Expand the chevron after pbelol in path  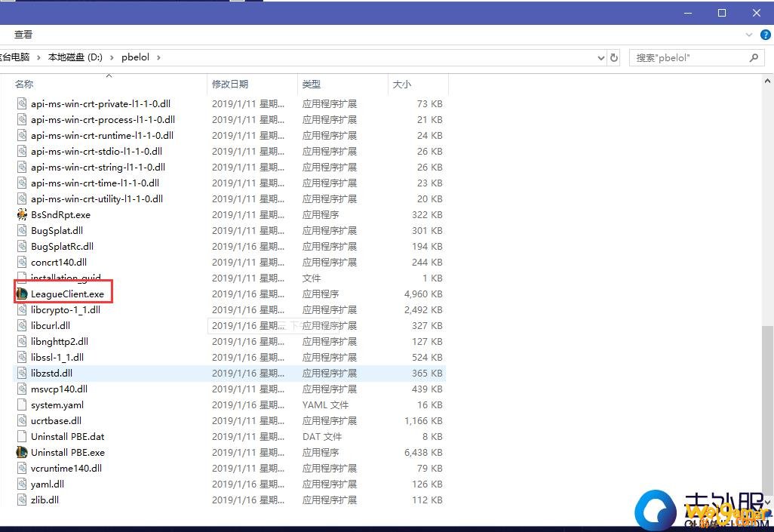pyautogui.click(x=158, y=58)
